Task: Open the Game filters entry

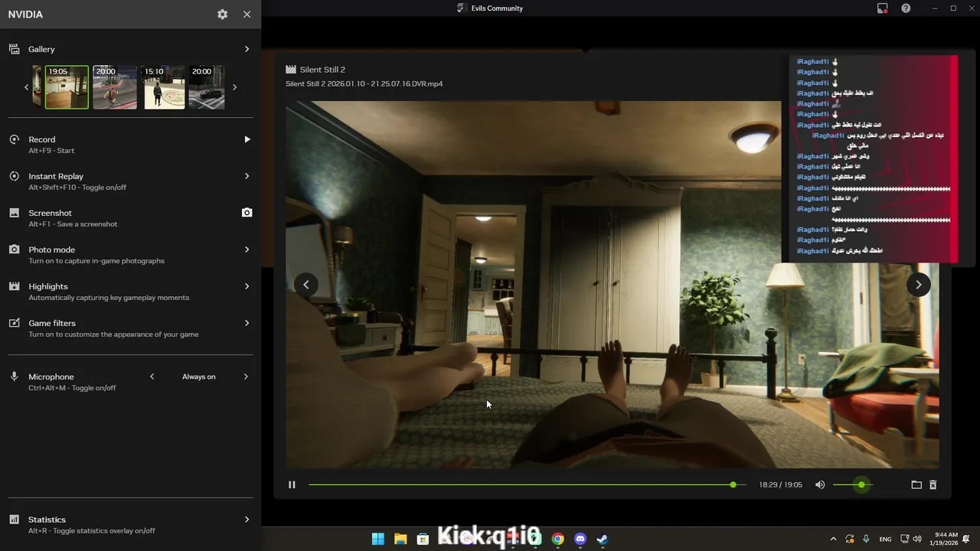Action: [x=130, y=328]
